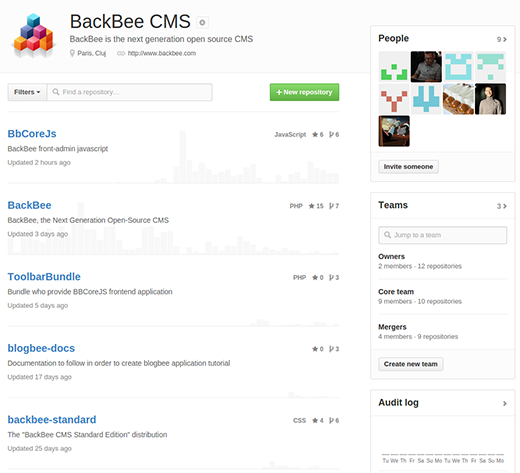Screen dimensions: 520x473
Task: Click star icon on backbee-standard row
Action: 315,420
